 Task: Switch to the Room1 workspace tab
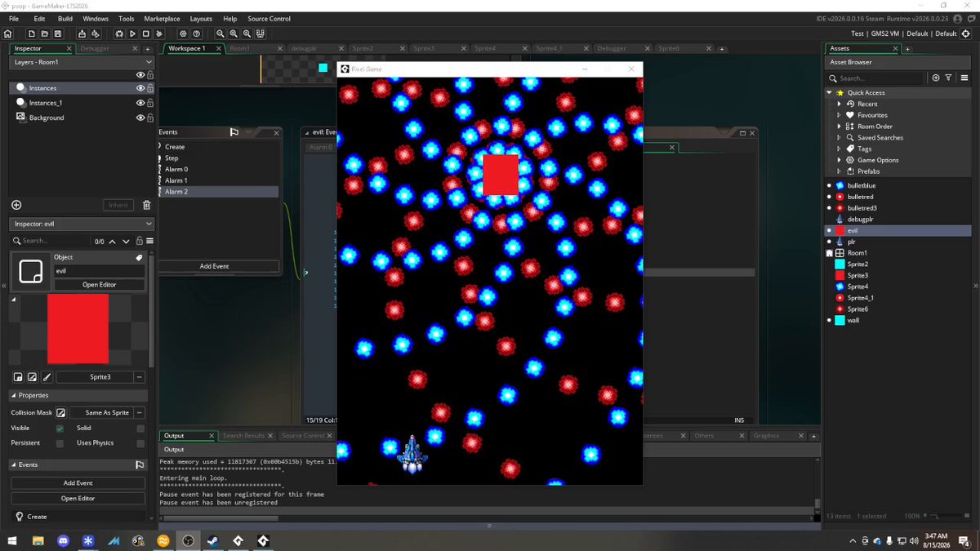(239, 49)
